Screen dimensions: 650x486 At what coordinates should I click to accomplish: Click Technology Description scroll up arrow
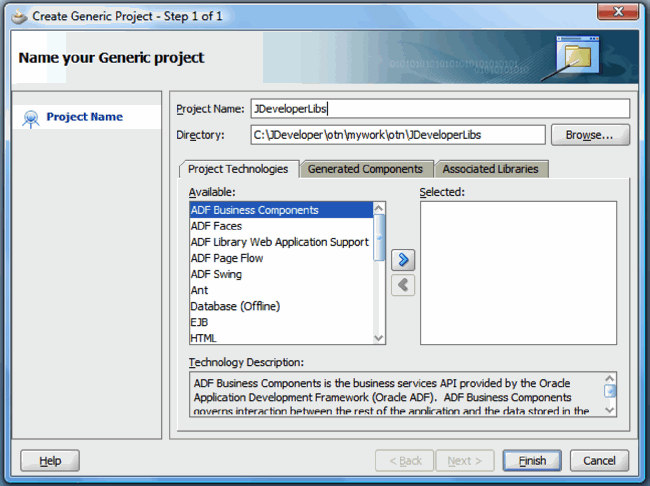[609, 378]
